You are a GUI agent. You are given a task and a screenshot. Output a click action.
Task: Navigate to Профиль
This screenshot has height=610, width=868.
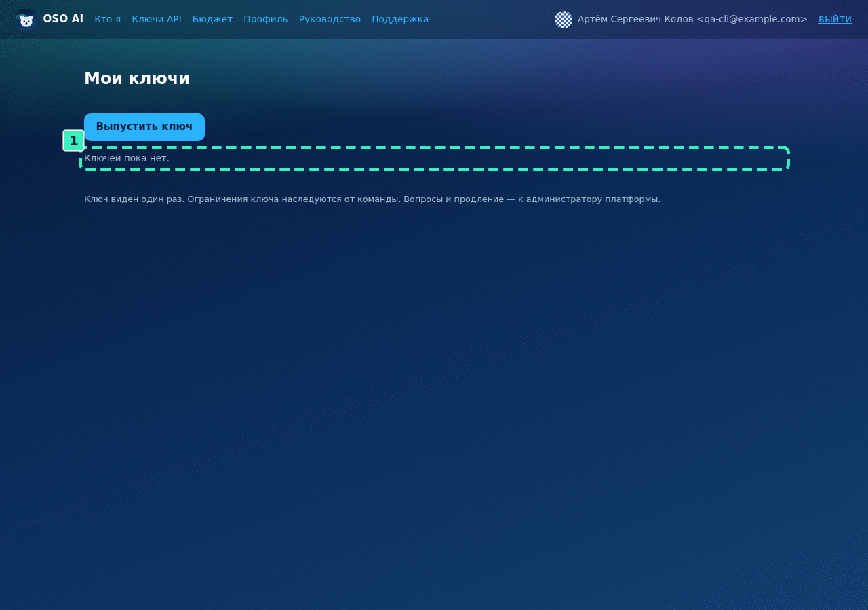[266, 19]
